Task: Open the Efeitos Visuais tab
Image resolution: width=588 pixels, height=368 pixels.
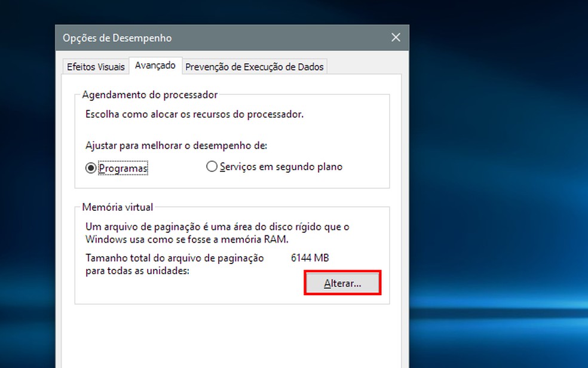Action: tap(96, 67)
